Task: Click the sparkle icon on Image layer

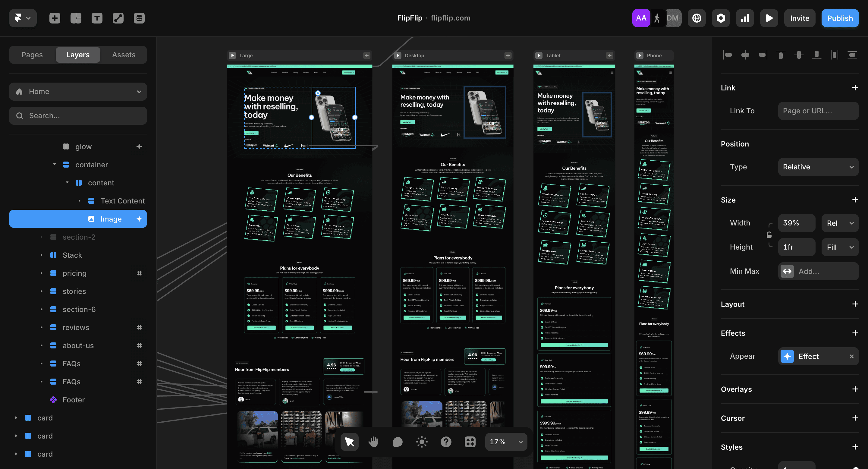Action: [139, 219]
